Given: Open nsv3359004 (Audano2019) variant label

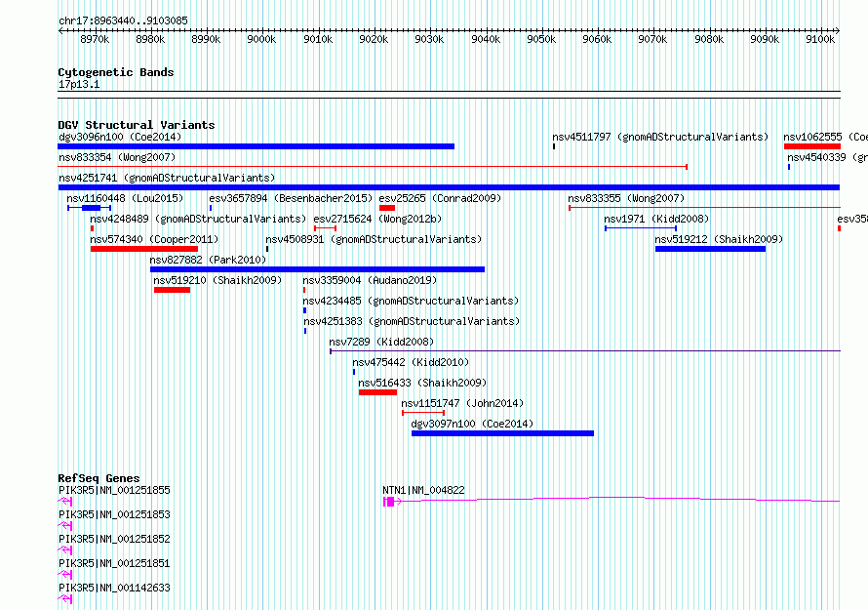Looking at the screenshot, I should (370, 280).
